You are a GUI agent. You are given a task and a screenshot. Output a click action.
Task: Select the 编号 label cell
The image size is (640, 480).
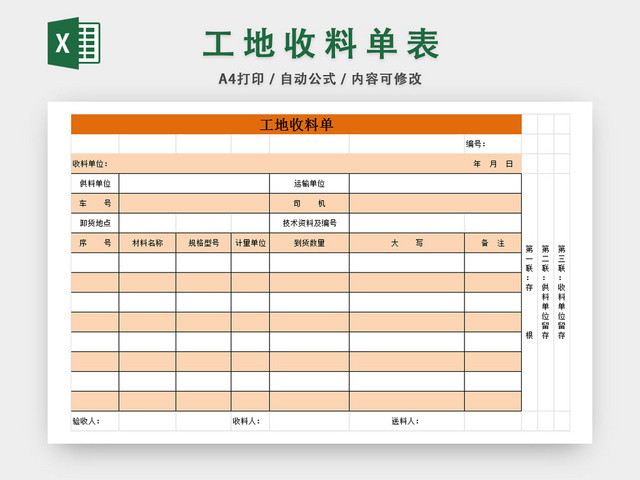coord(475,144)
